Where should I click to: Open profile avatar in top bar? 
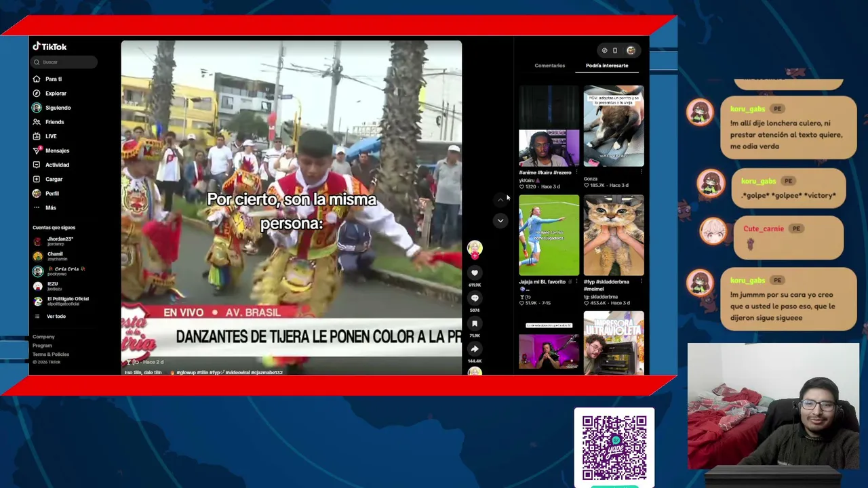(x=631, y=51)
